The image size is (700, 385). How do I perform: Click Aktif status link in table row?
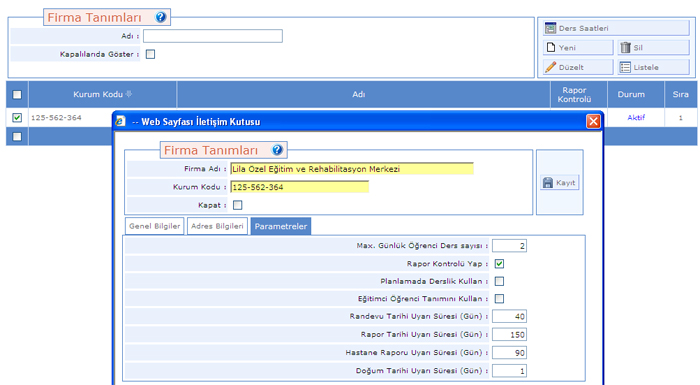click(636, 117)
